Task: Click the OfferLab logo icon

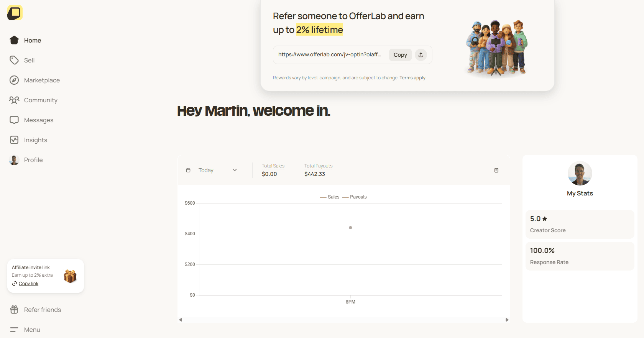Action: 15,13
